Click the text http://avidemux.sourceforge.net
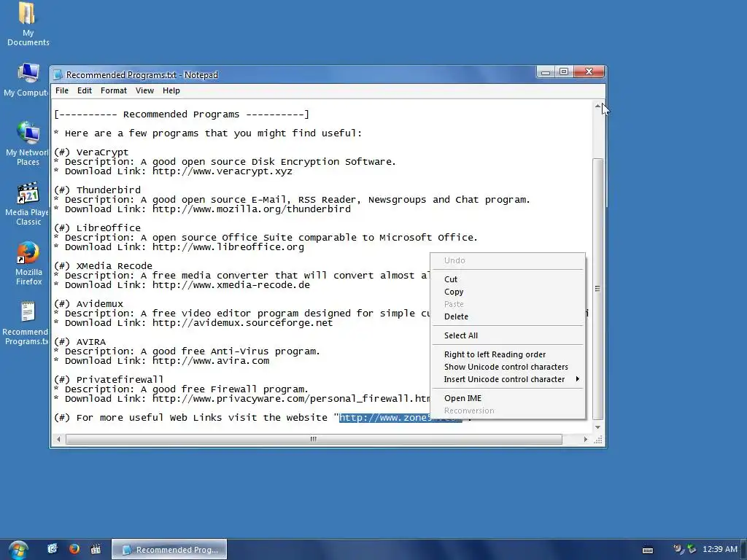This screenshot has height=560, width=747. click(242, 323)
